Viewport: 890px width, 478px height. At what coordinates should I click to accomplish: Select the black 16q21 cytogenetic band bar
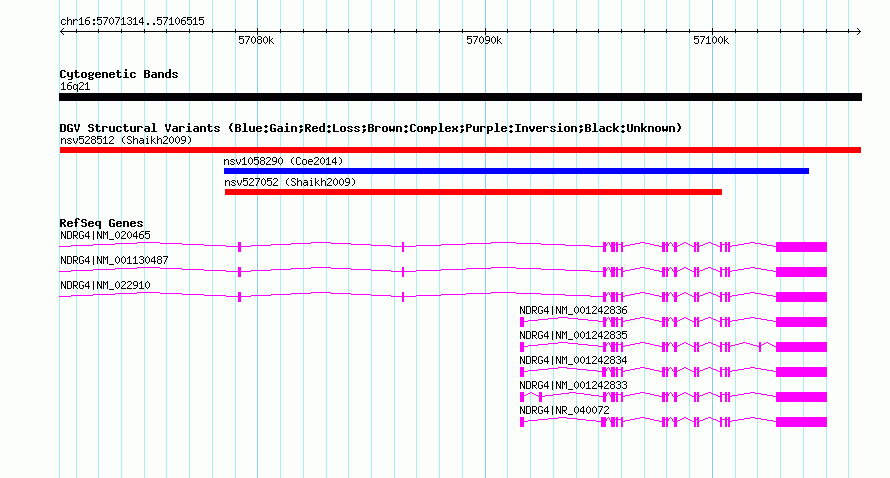click(460, 97)
